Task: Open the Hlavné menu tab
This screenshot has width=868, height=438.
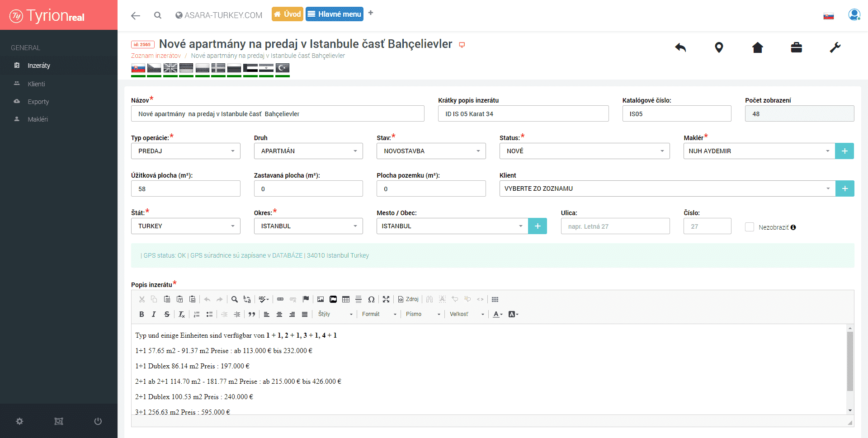Action: 335,14
